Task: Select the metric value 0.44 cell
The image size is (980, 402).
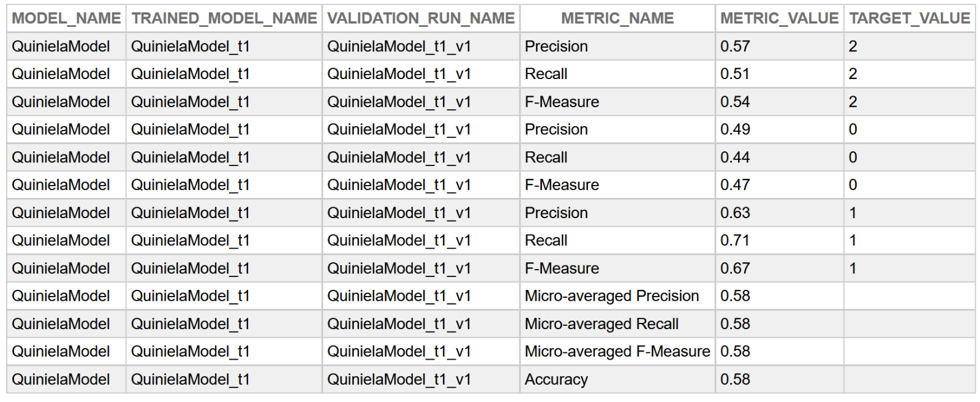Action: [735, 157]
